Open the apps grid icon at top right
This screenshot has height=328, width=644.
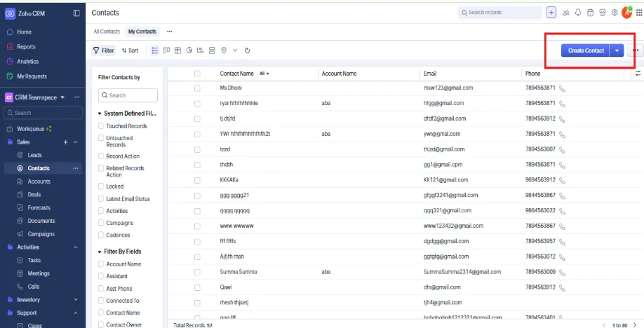(x=639, y=13)
